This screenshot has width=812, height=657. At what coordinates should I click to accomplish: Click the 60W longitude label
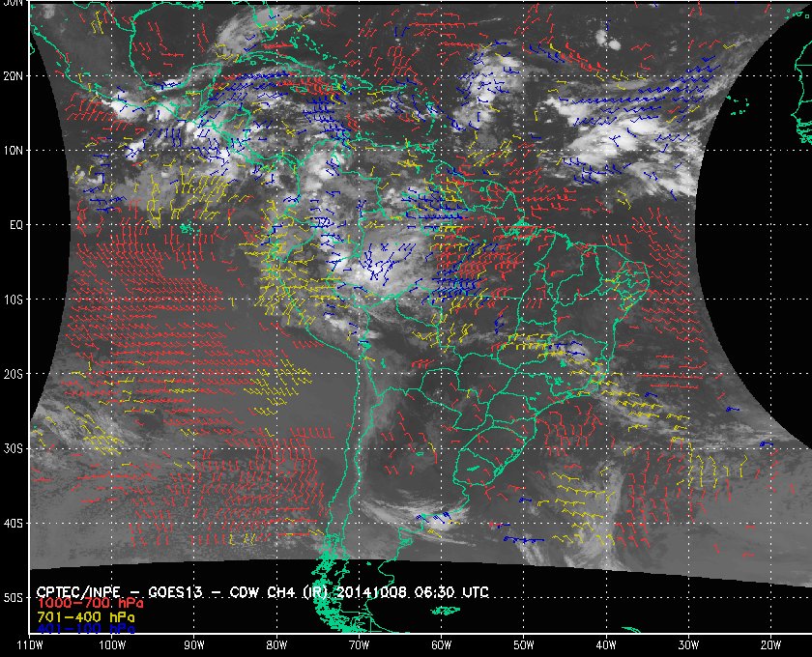[441, 645]
